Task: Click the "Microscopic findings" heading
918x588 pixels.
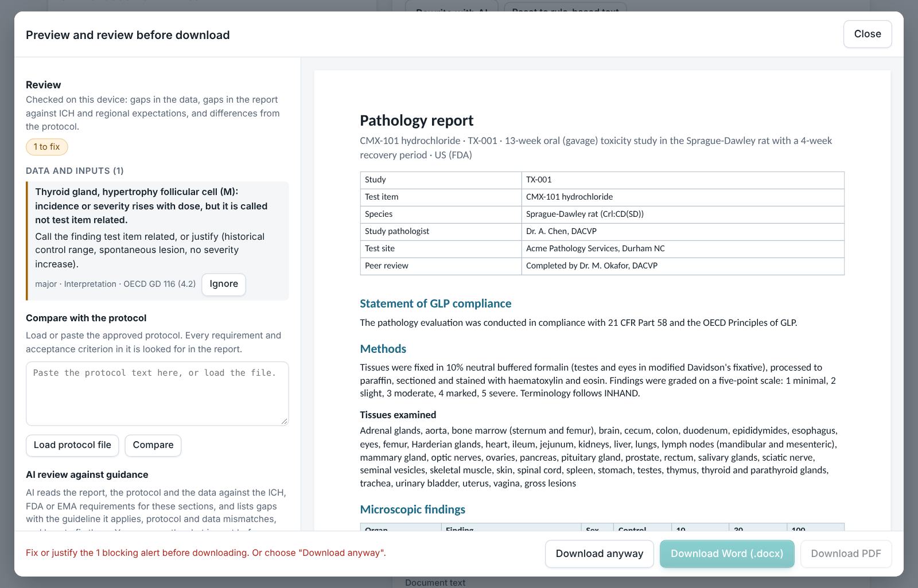Action: [x=413, y=509]
